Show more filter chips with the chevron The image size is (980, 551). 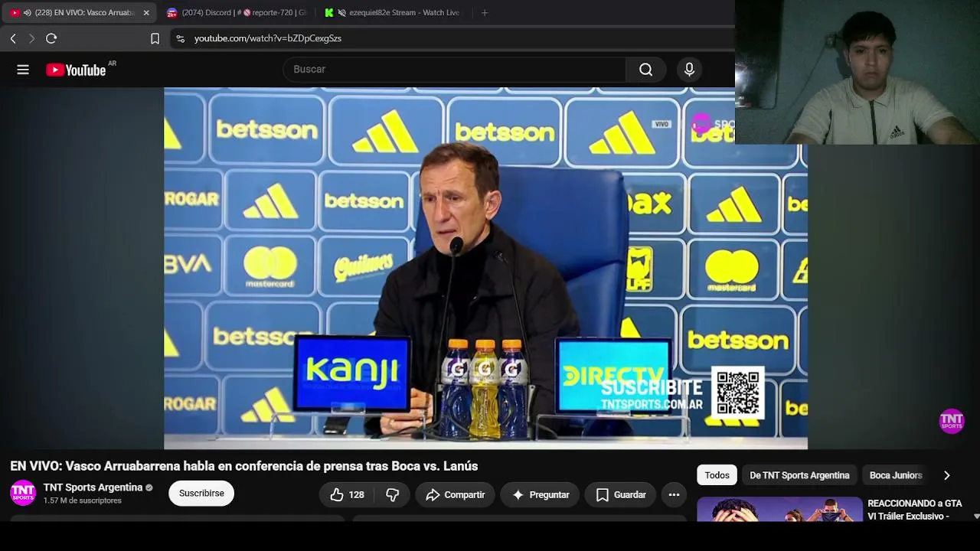[946, 475]
